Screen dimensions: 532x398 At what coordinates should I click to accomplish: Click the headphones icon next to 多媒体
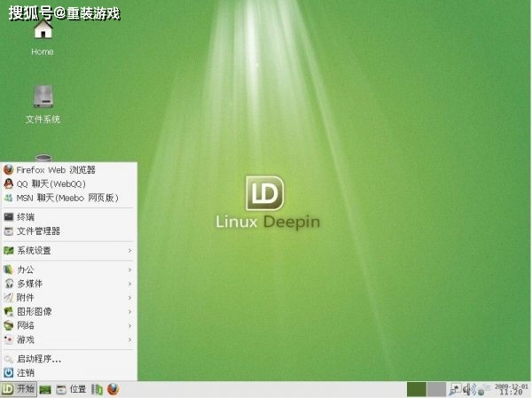[x=9, y=284]
